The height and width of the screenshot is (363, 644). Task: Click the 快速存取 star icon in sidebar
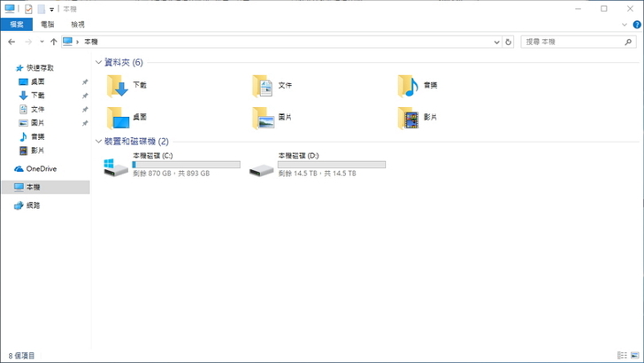tap(19, 68)
